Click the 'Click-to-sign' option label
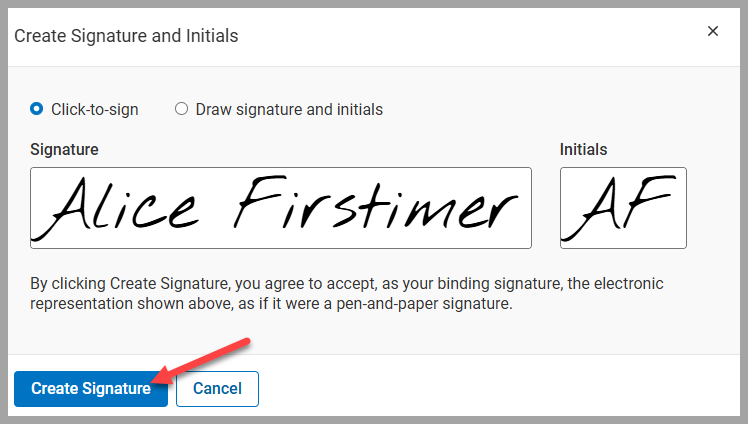Viewport: 748px width, 424px height. [95, 109]
